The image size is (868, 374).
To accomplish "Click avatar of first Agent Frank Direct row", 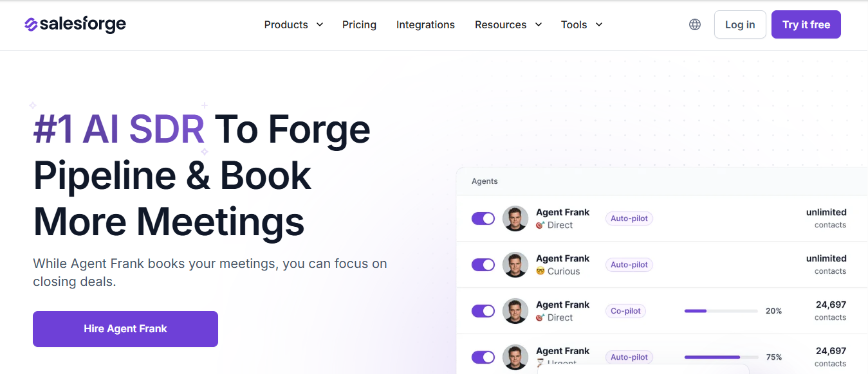I will click(515, 218).
